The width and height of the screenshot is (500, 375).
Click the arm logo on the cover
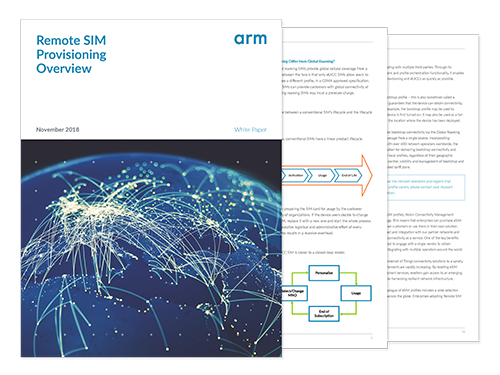[250, 39]
